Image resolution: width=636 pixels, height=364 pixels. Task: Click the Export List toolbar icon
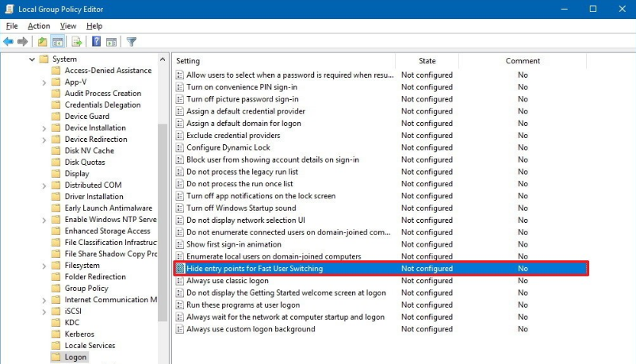tap(77, 42)
